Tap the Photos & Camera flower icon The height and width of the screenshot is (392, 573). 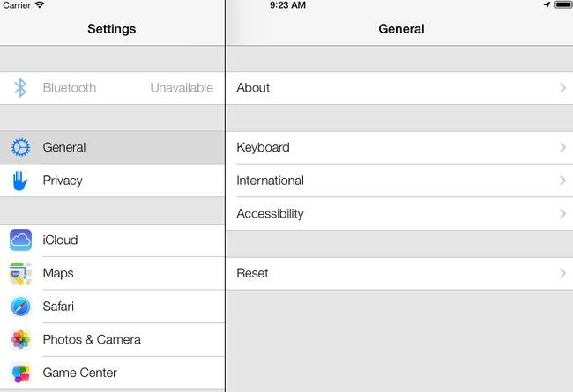20,339
